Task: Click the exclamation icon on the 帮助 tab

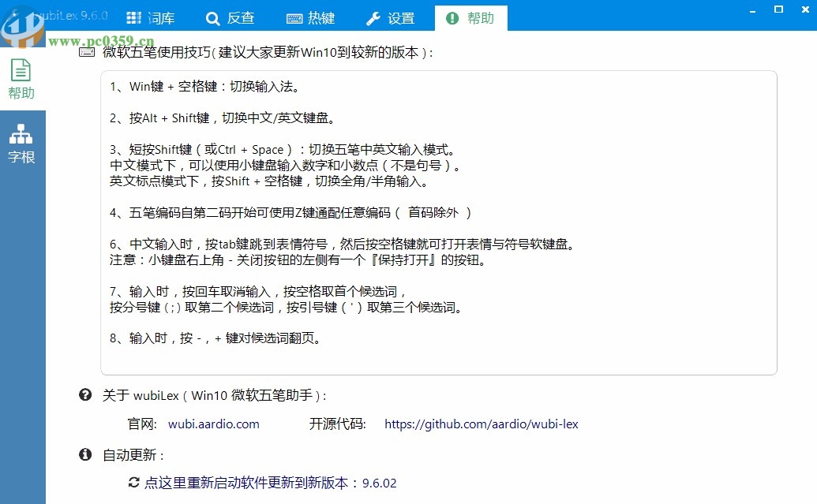Action: pyautogui.click(x=452, y=17)
